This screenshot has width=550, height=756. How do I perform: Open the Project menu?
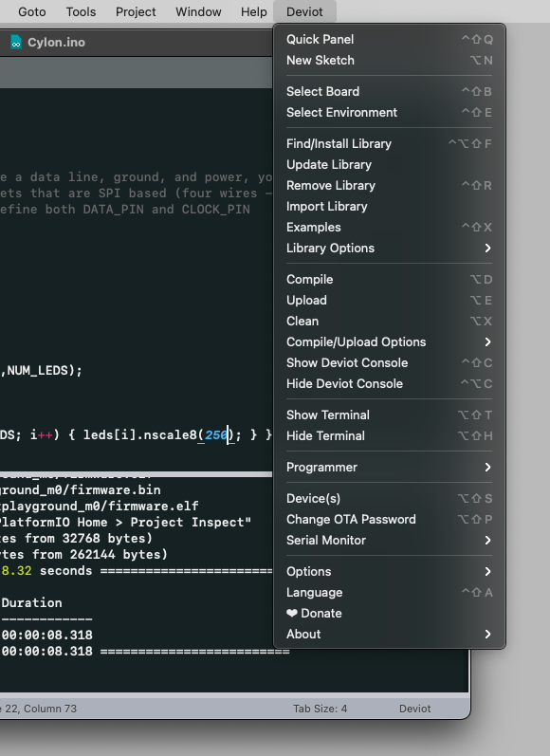136,11
